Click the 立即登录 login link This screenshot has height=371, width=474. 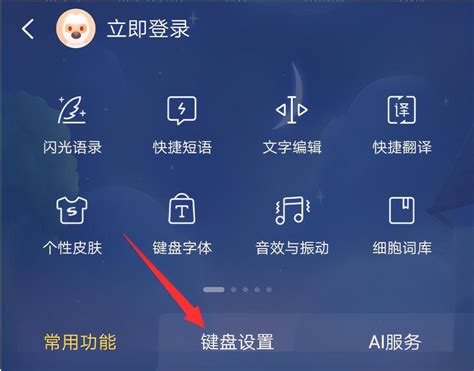coord(148,29)
